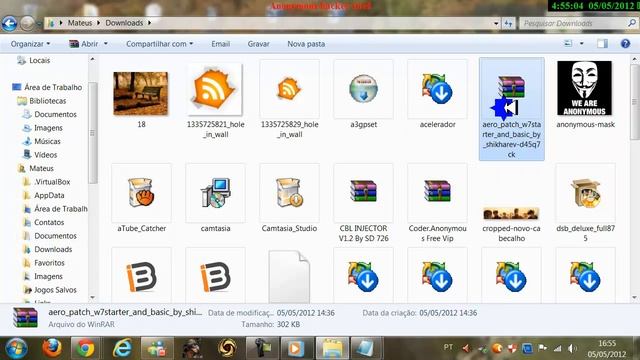Click the search magnifier icon

coord(632,23)
